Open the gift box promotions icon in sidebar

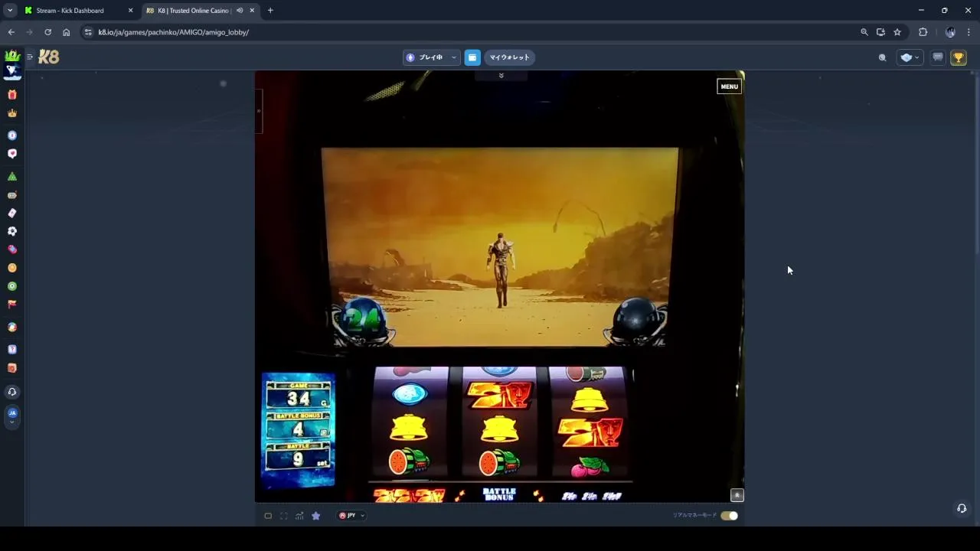11,95
